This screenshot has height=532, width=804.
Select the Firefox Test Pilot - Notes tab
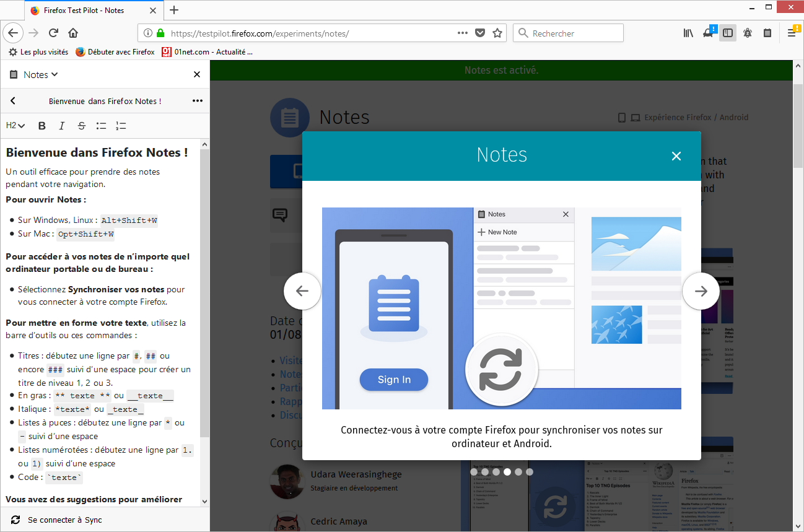pyautogui.click(x=95, y=10)
